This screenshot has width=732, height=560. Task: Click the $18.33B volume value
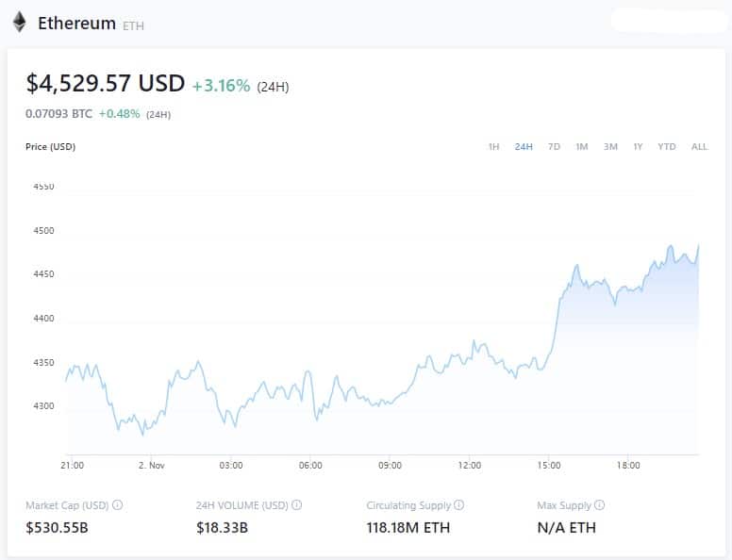point(222,528)
